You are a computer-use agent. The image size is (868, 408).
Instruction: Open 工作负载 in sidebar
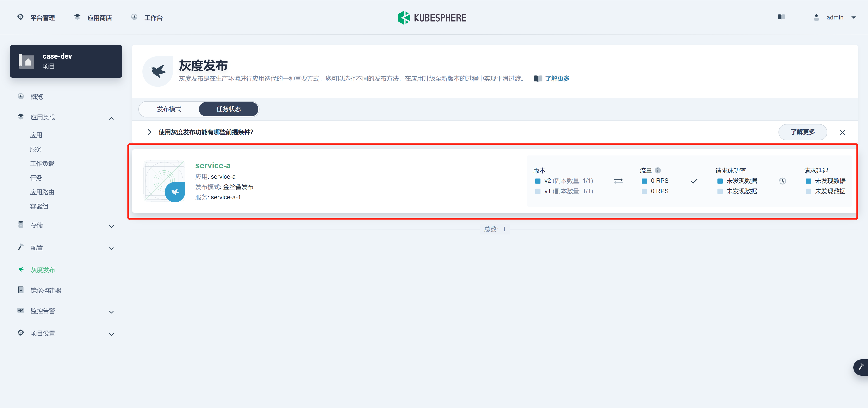pos(42,164)
